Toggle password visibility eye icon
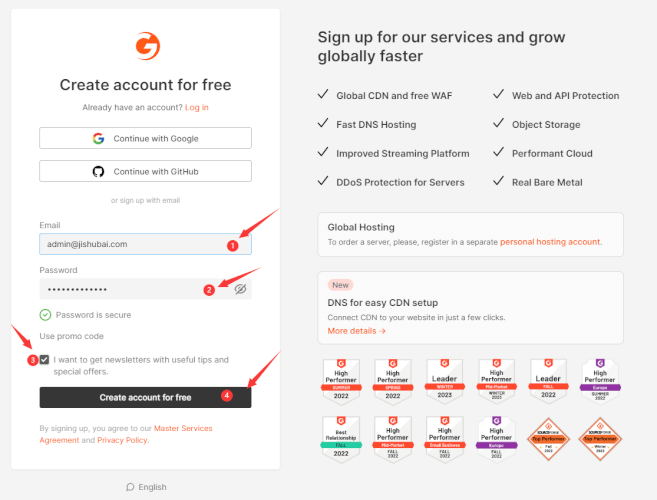657x500 pixels. [240, 289]
